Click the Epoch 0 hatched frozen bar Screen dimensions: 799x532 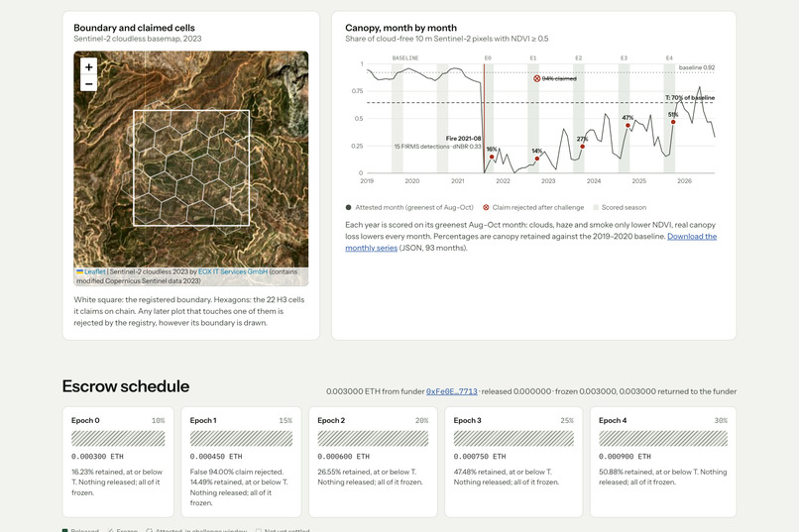coord(118,438)
